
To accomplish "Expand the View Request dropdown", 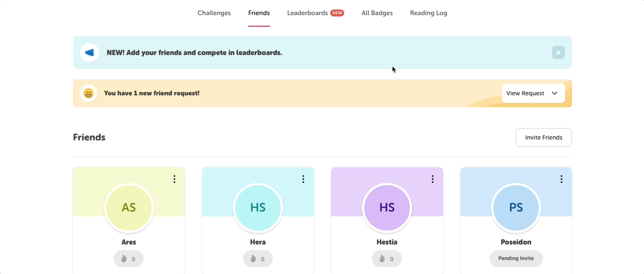I will 533,93.
